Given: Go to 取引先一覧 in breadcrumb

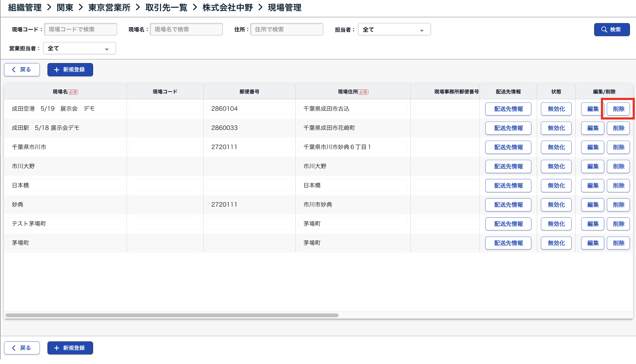Looking at the screenshot, I should pos(166,8).
